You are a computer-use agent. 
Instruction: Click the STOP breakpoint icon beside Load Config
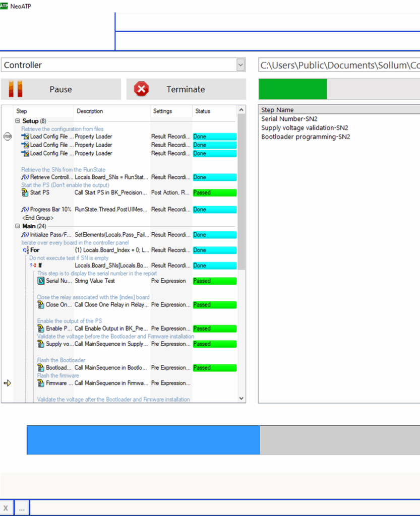coord(7,136)
